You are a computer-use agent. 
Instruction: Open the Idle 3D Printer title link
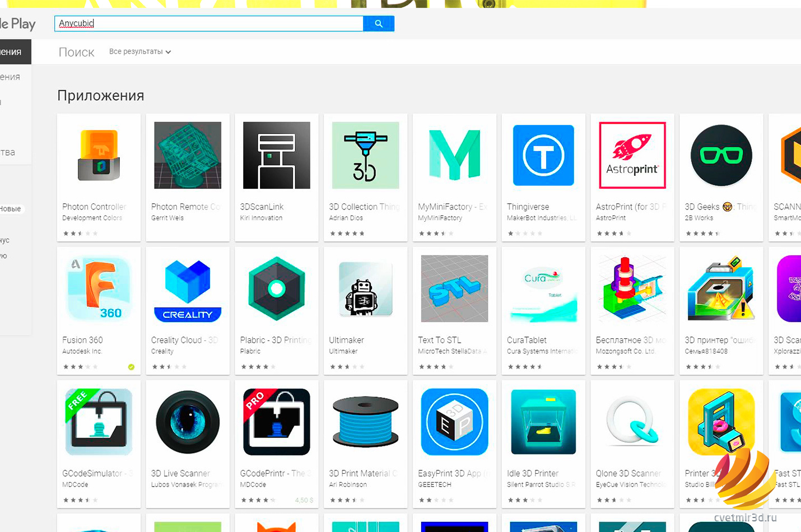[x=533, y=473]
